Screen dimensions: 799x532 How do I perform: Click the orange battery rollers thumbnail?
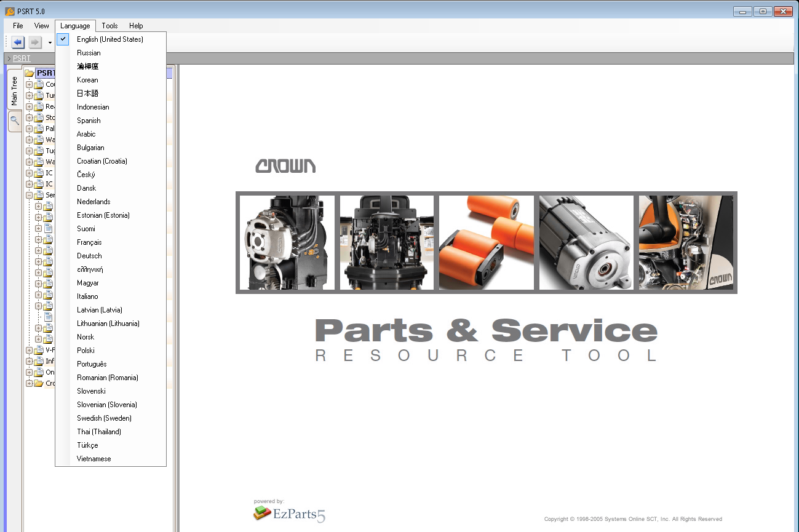[x=486, y=242]
